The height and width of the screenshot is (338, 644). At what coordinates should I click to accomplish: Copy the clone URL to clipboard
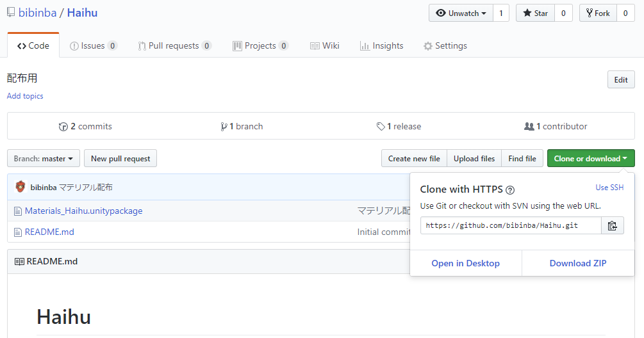(x=613, y=225)
